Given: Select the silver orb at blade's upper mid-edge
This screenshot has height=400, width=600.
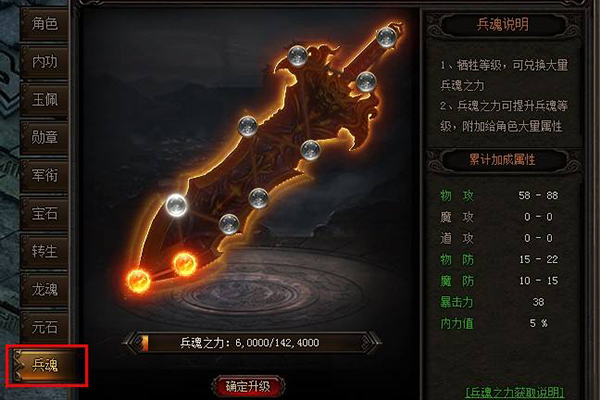Looking at the screenshot, I should click(248, 126).
